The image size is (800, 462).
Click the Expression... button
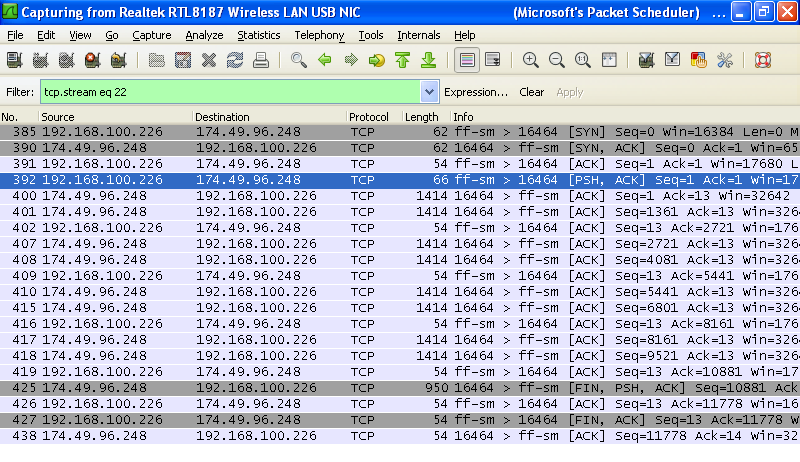(476, 92)
